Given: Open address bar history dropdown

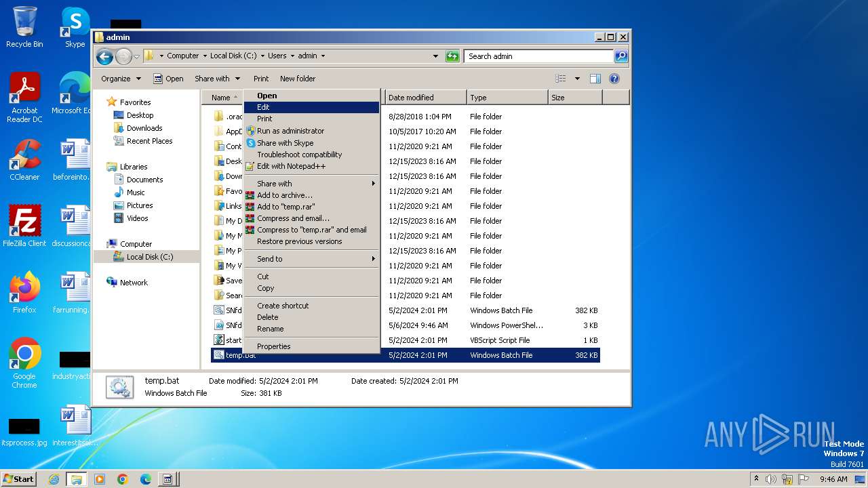Looking at the screenshot, I should click(x=435, y=56).
